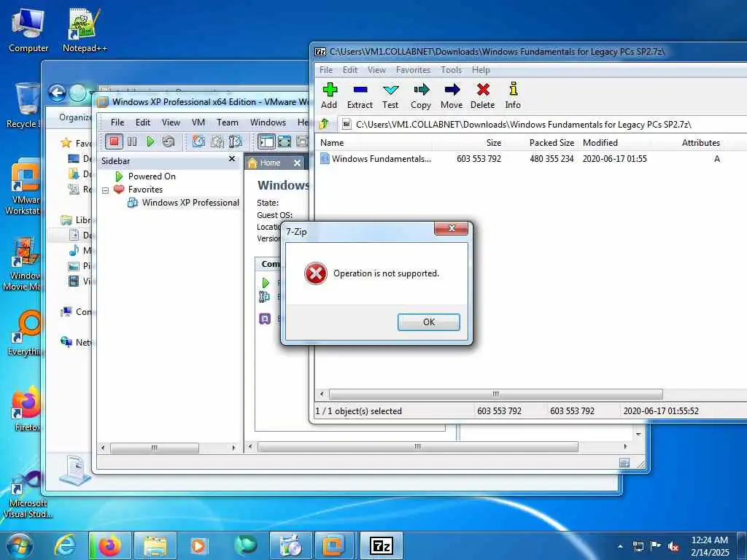Viewport: 747px width, 560px height.
Task: Open the snapshot manager icon in VMware
Action: [236, 141]
